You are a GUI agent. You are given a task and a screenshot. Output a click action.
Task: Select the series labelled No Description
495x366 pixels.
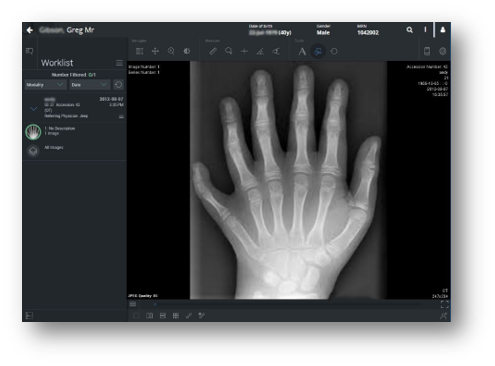pyautogui.click(x=60, y=128)
